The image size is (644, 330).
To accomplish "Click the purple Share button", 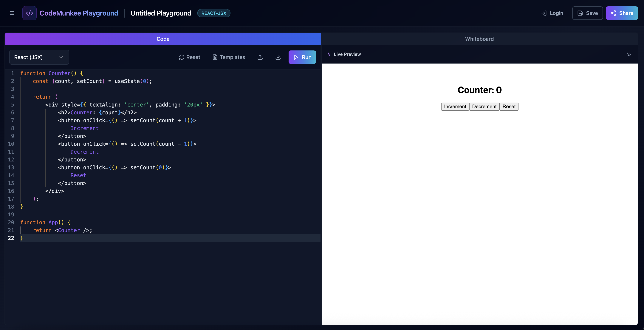I will pos(622,13).
